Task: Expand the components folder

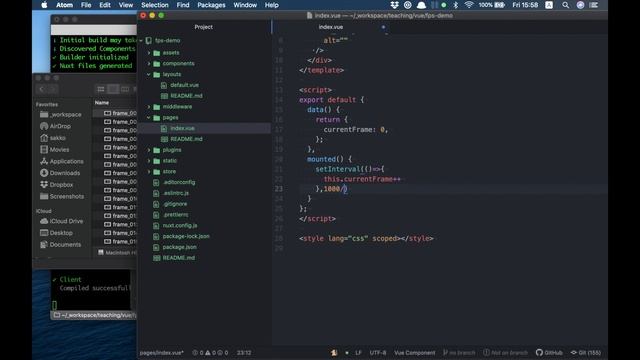Action: pyautogui.click(x=149, y=64)
